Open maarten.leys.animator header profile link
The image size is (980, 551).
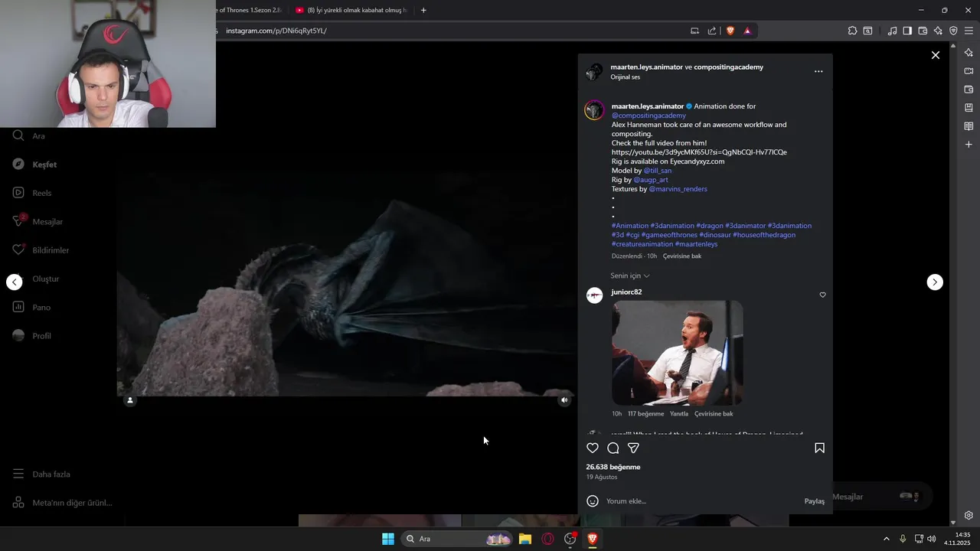(646, 67)
